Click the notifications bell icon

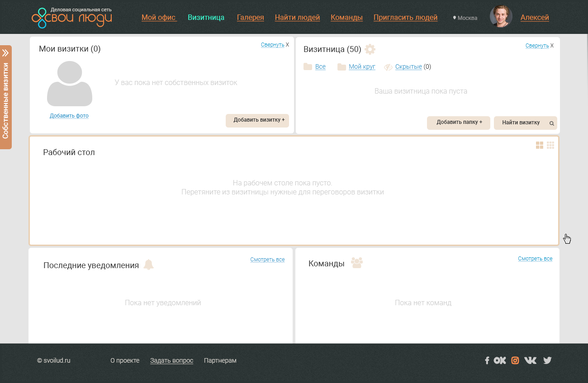[x=148, y=265]
